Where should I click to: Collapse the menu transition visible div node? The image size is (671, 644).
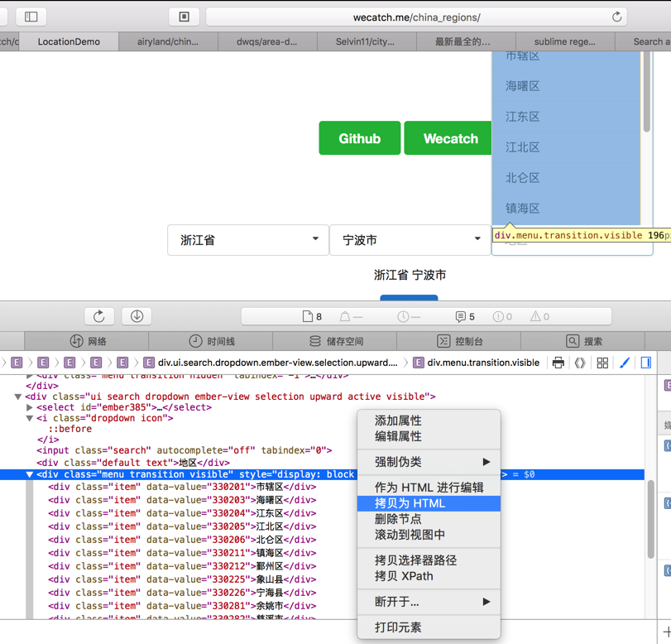point(30,474)
